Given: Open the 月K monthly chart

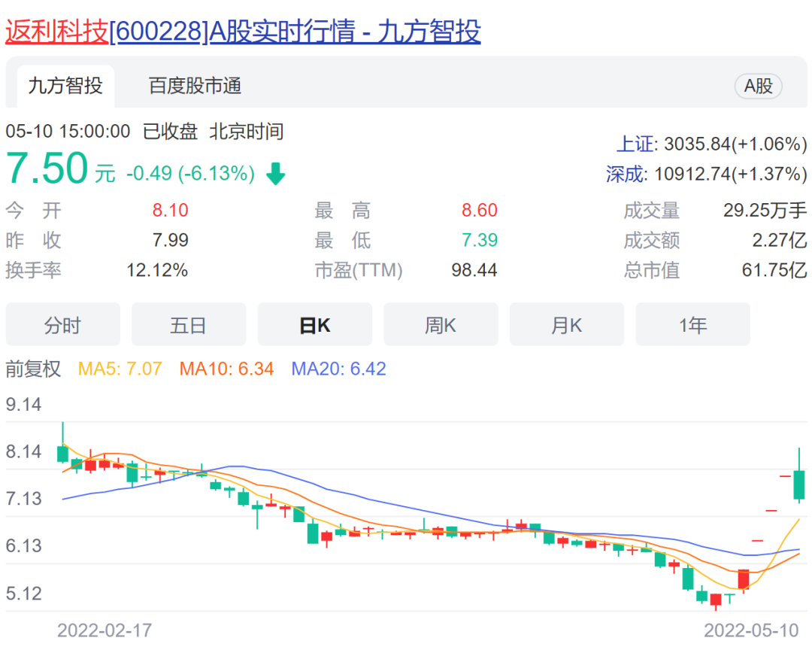Looking at the screenshot, I should coord(566,325).
